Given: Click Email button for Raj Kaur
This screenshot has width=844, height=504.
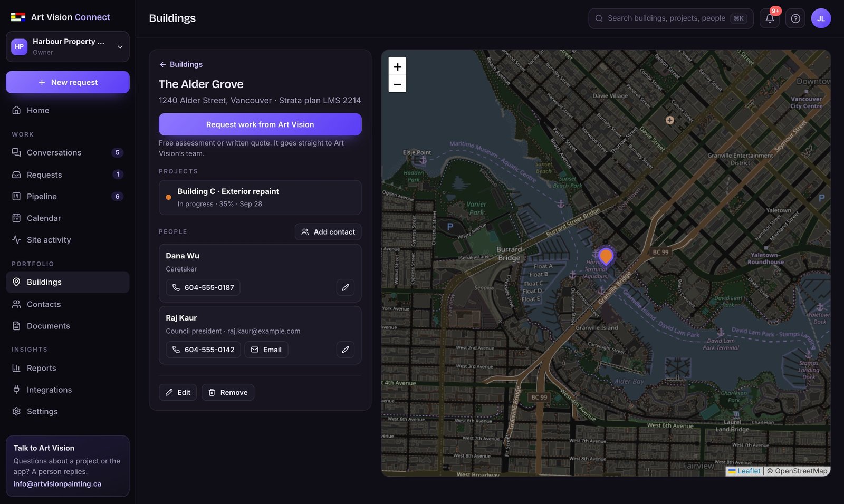Looking at the screenshot, I should pyautogui.click(x=266, y=350).
